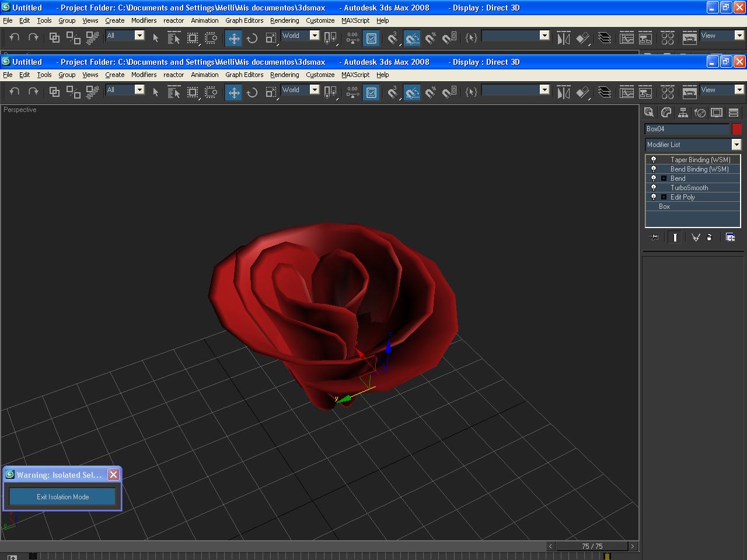Click Select and Manipulate in the front window
This screenshot has height=560, width=747.
352,92
